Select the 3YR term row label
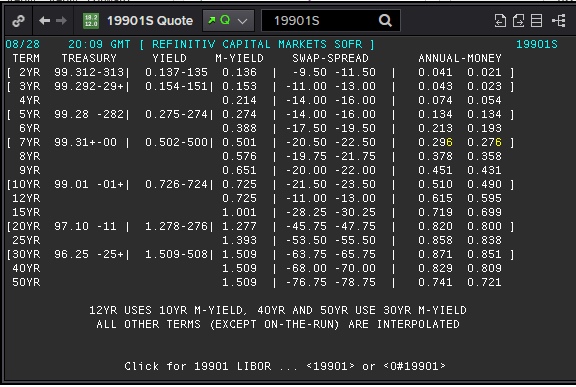This screenshot has width=576, height=387. pos(30,86)
